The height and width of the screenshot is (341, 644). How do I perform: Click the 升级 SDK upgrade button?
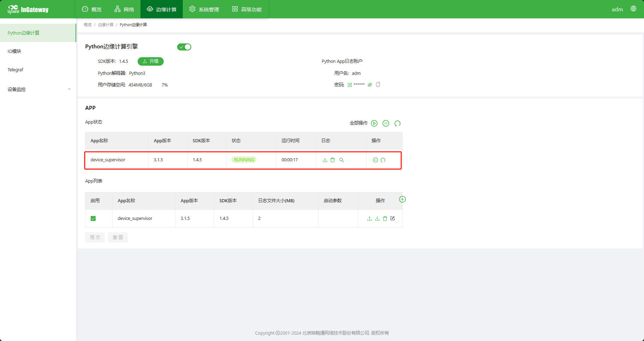pyautogui.click(x=151, y=61)
